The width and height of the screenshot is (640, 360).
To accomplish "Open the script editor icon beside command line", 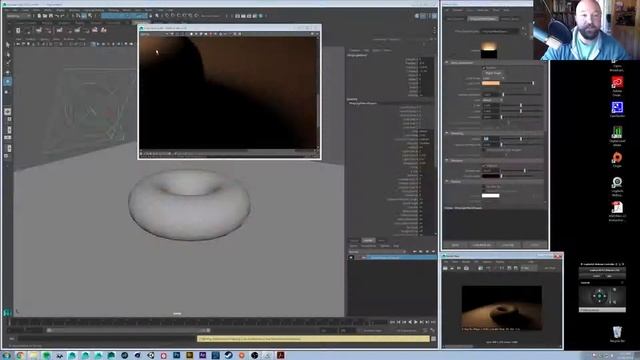I will click(x=433, y=339).
